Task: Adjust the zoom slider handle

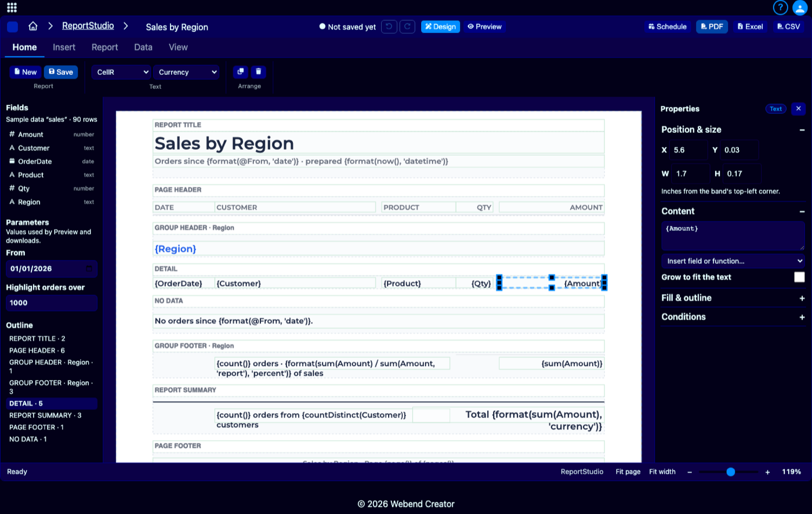Action: (x=731, y=472)
